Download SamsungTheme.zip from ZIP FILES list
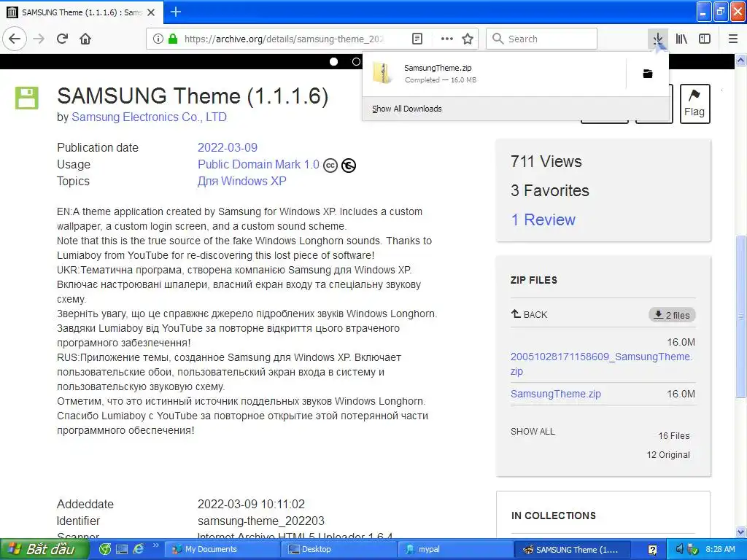The width and height of the screenshot is (747, 560). point(555,394)
